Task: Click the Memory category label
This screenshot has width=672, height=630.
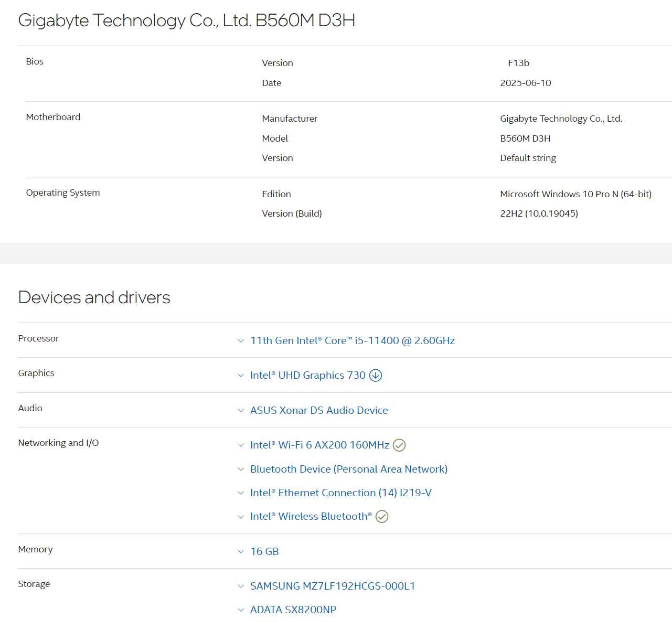Action: pos(35,549)
